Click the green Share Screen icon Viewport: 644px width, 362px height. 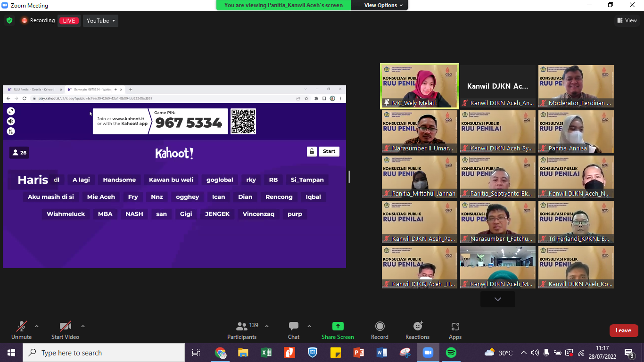coord(338,326)
